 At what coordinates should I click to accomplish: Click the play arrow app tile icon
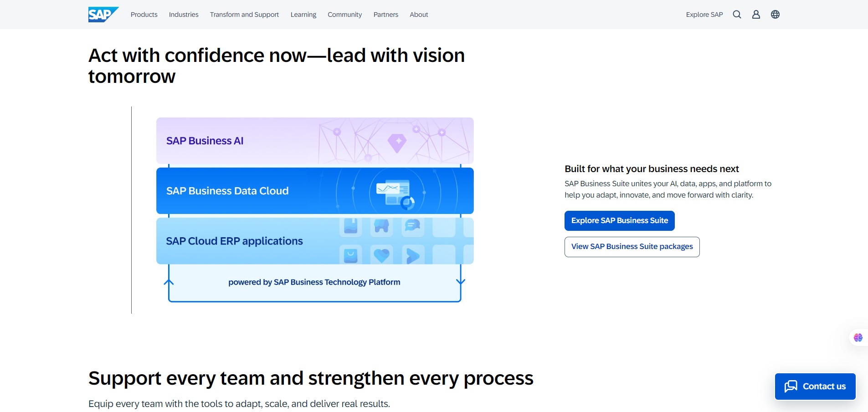pyautogui.click(x=413, y=255)
